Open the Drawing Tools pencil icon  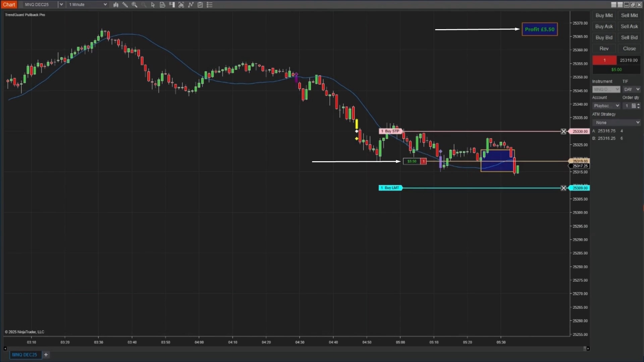pyautogui.click(x=125, y=5)
